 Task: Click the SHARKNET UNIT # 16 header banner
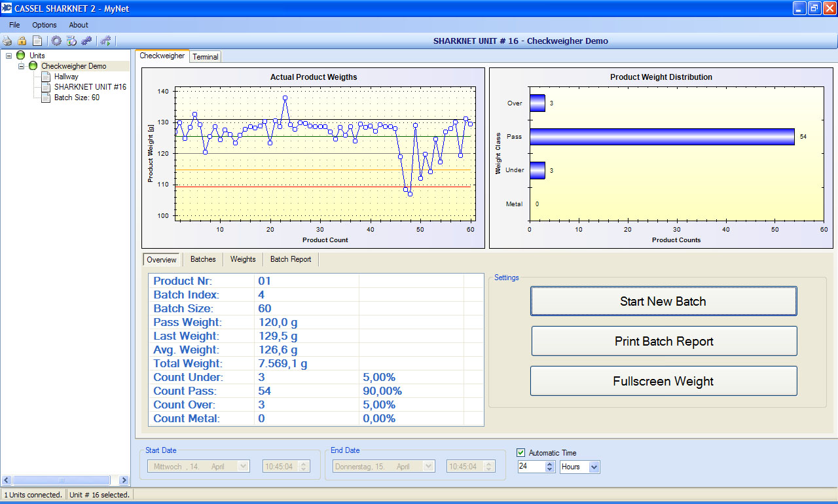[x=520, y=41]
